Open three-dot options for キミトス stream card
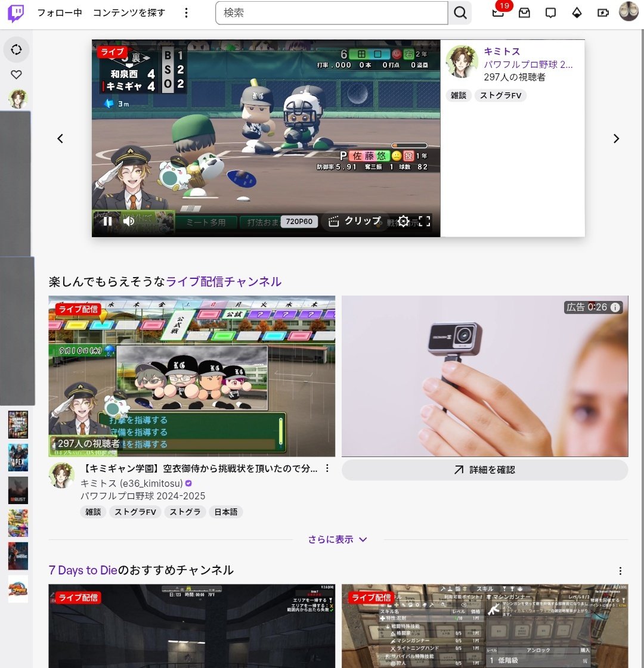This screenshot has width=644, height=668. (x=327, y=468)
